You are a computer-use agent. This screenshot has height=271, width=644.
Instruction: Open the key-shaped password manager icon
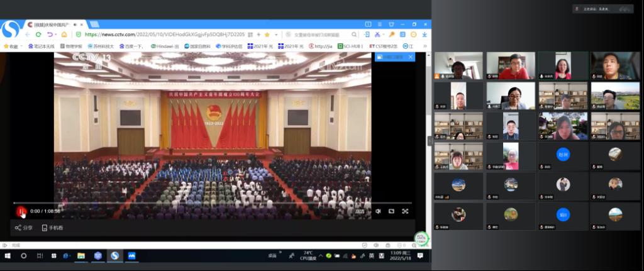pyautogui.click(x=392, y=35)
